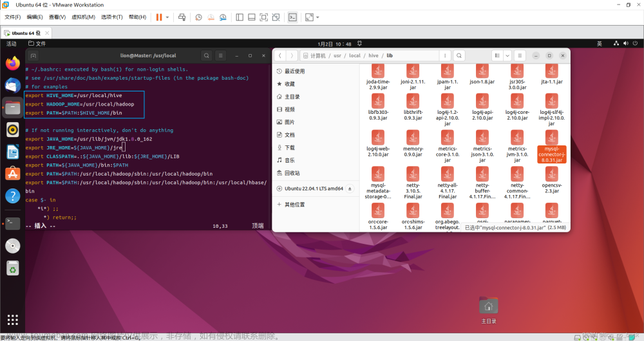Open VMware 查看(V) menu
Viewport: 644px width, 341px height.
[57, 17]
